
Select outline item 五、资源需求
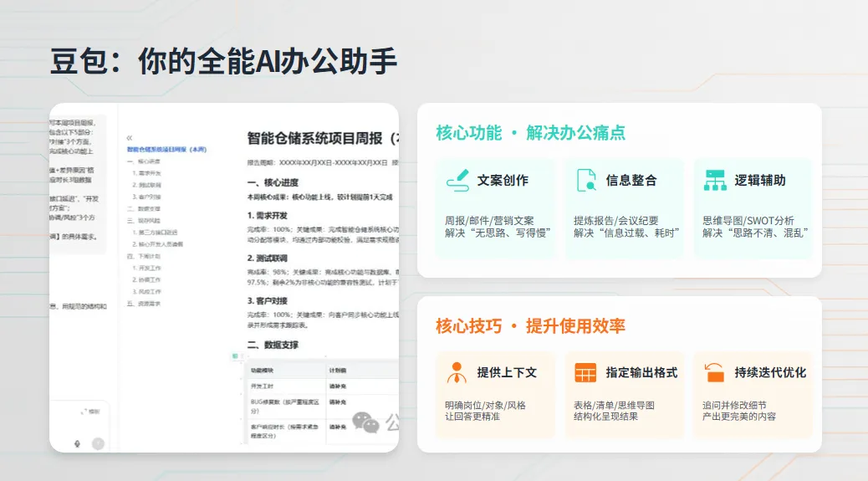(x=144, y=304)
